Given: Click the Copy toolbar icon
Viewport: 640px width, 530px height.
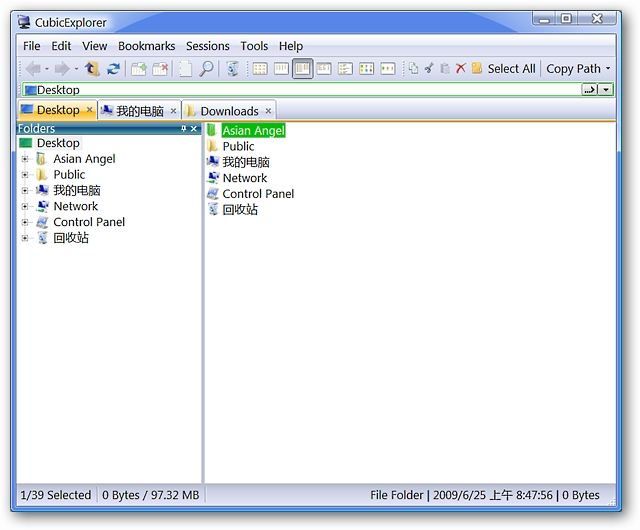Looking at the screenshot, I should tap(413, 68).
